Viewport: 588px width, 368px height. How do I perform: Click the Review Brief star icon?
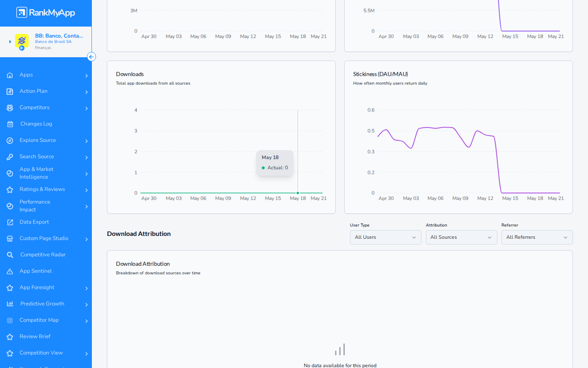10,337
